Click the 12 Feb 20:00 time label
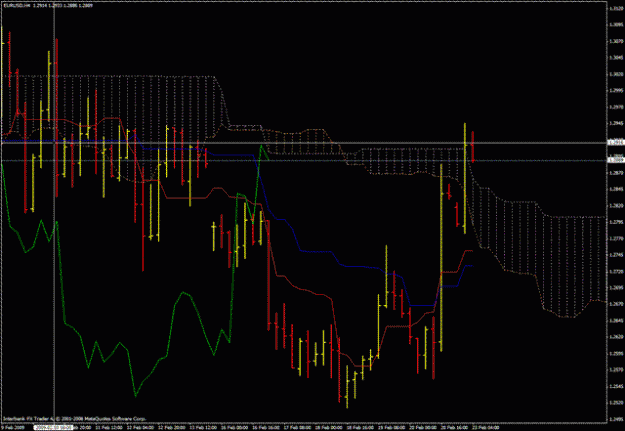Screen dimensions: 625x431 click(171, 427)
